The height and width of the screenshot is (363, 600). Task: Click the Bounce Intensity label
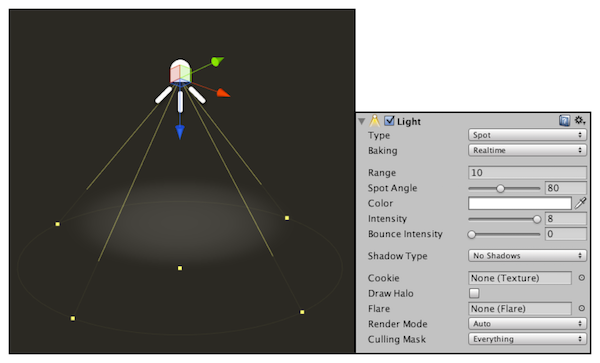point(405,234)
